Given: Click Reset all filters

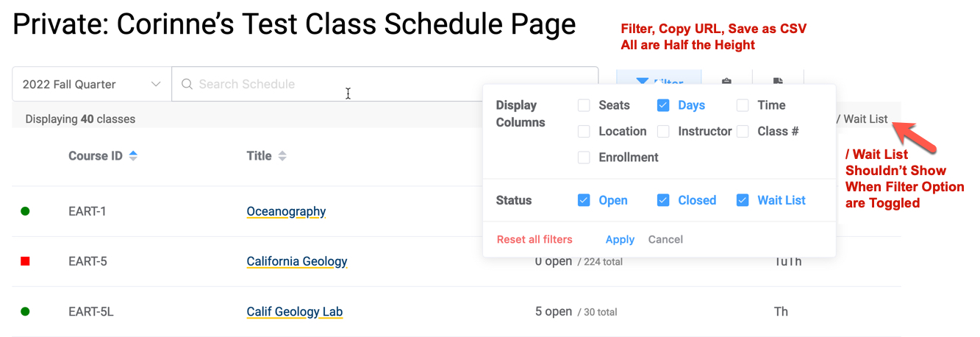Looking at the screenshot, I should tap(534, 239).
